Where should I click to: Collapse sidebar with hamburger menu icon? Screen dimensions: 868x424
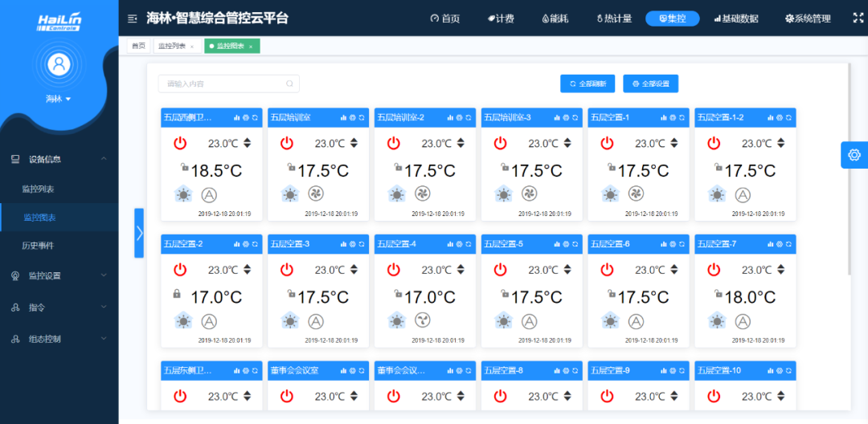click(x=133, y=18)
